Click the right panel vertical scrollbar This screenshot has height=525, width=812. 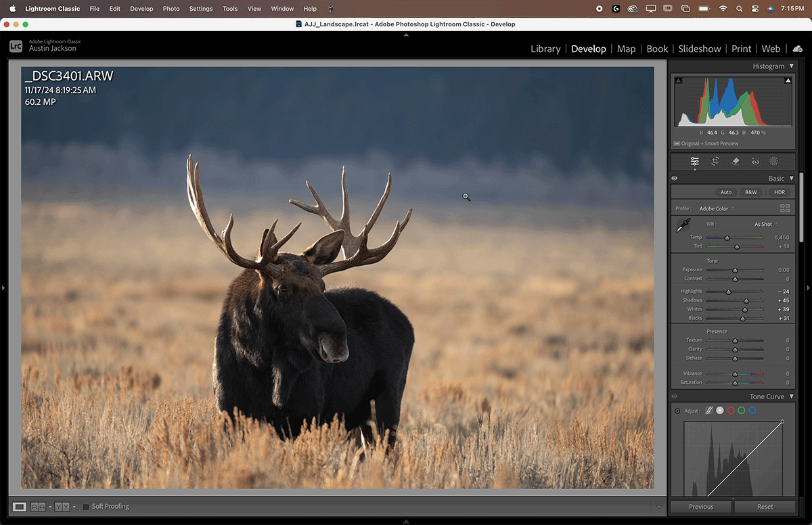[803, 206]
